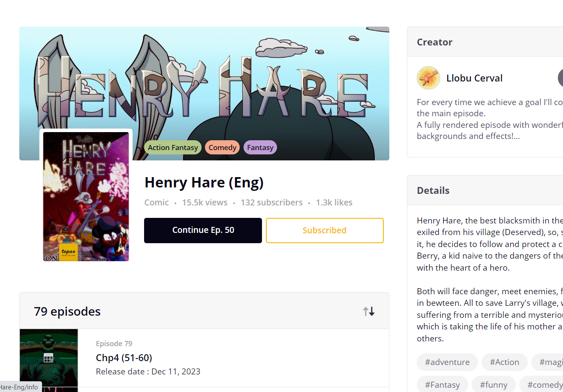This screenshot has height=392, width=563.
Task: Click Llobu Cerval creator avatar
Action: pos(428,78)
